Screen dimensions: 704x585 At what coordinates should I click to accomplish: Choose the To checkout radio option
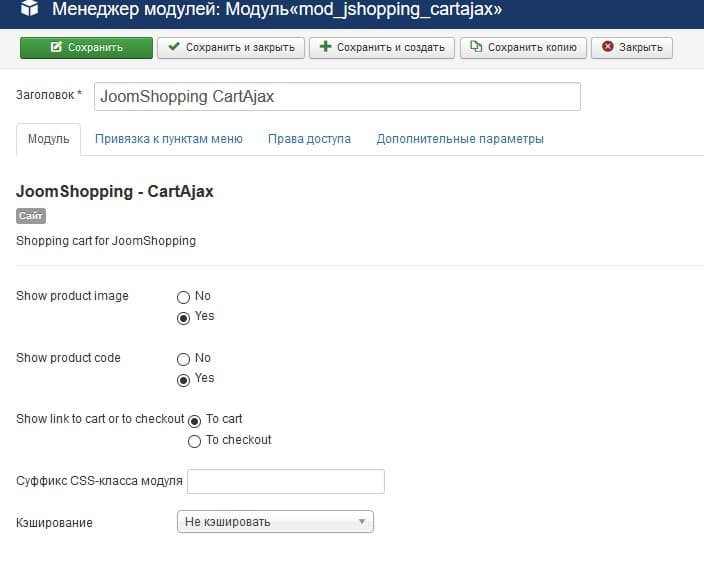[194, 441]
